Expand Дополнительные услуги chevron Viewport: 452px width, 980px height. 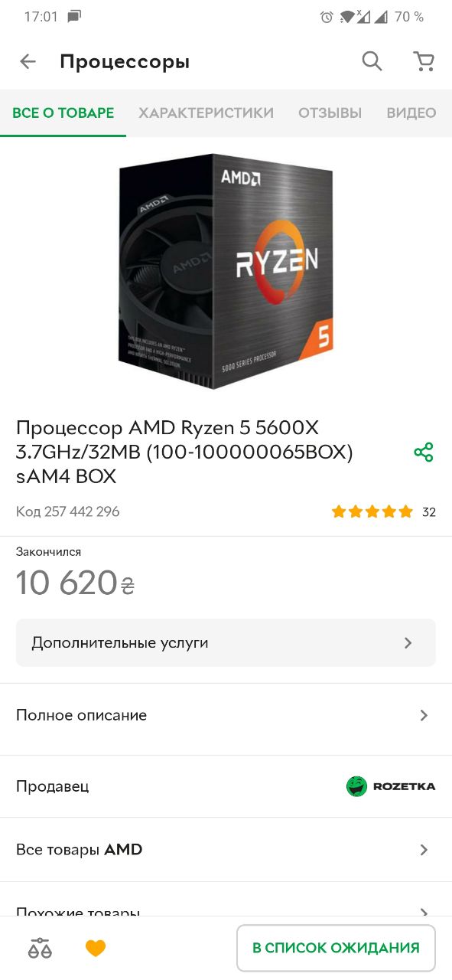click(408, 643)
